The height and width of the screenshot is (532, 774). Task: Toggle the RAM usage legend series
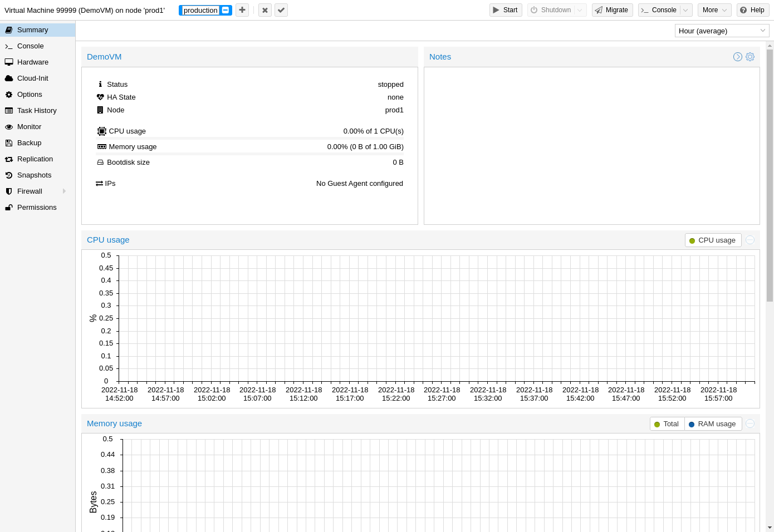coord(712,424)
